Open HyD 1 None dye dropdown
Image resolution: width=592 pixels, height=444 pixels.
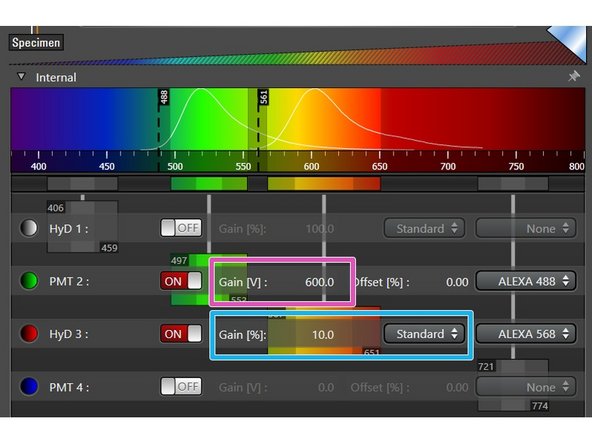[526, 228]
